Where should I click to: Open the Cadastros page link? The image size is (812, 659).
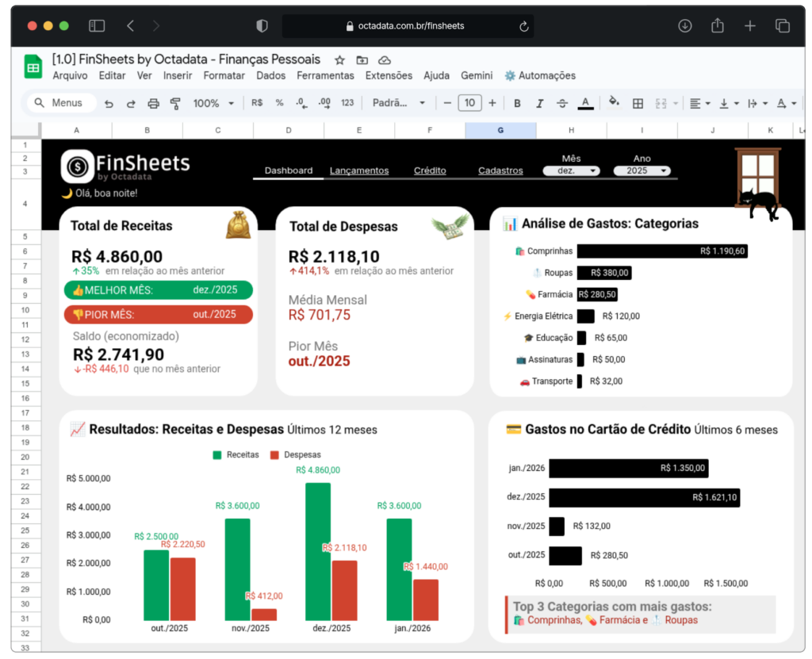pos(500,170)
